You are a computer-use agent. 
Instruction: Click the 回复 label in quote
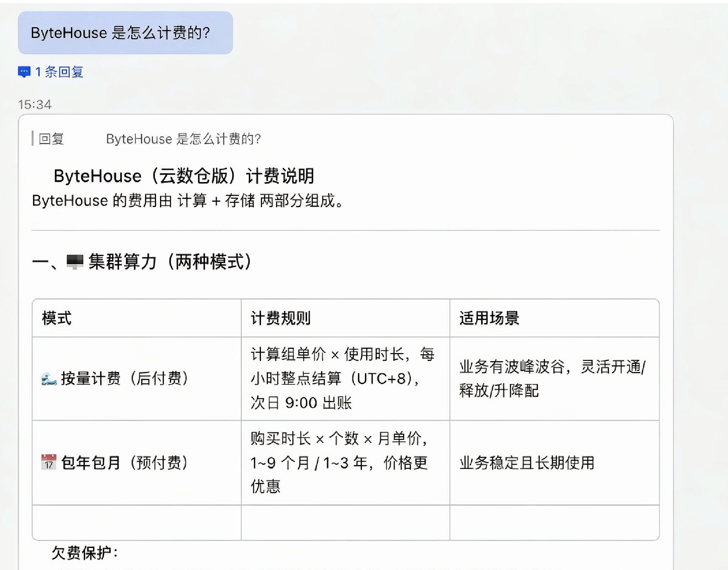pyautogui.click(x=51, y=139)
